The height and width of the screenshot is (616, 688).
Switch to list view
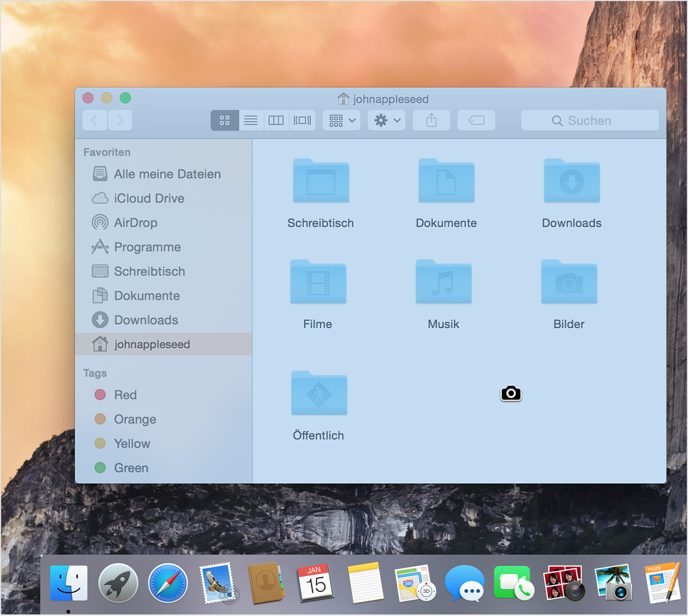click(250, 120)
